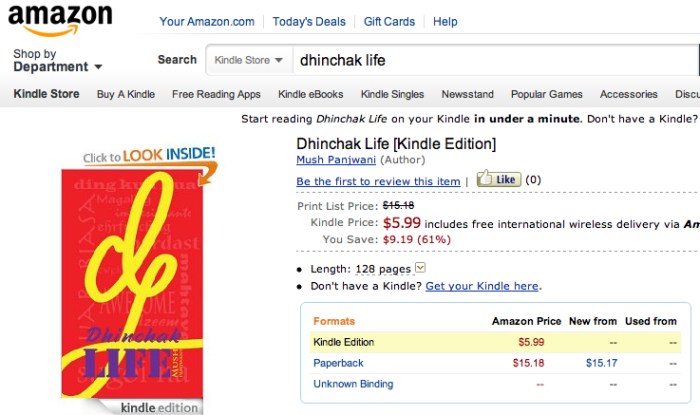Expand the page length details arrow
This screenshot has height=415, width=700.
(x=420, y=268)
